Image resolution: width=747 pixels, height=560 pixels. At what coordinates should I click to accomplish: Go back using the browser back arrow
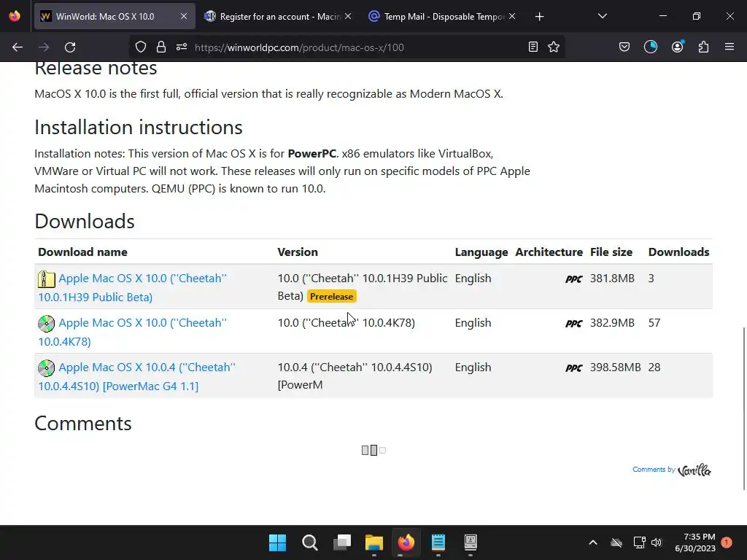pos(18,47)
